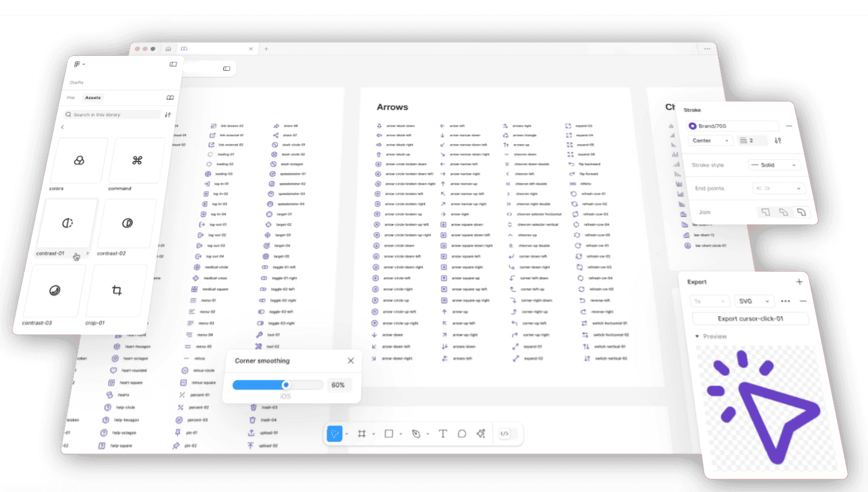Click the arrow-block-down icon in Arrows
Screen dimensions: 868x492
point(379,126)
